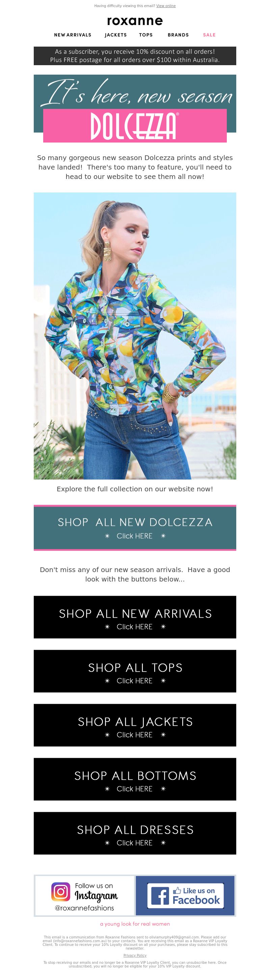Click the Shop All New Dolcezza button
This screenshot has height=980, width=270.
click(x=135, y=528)
